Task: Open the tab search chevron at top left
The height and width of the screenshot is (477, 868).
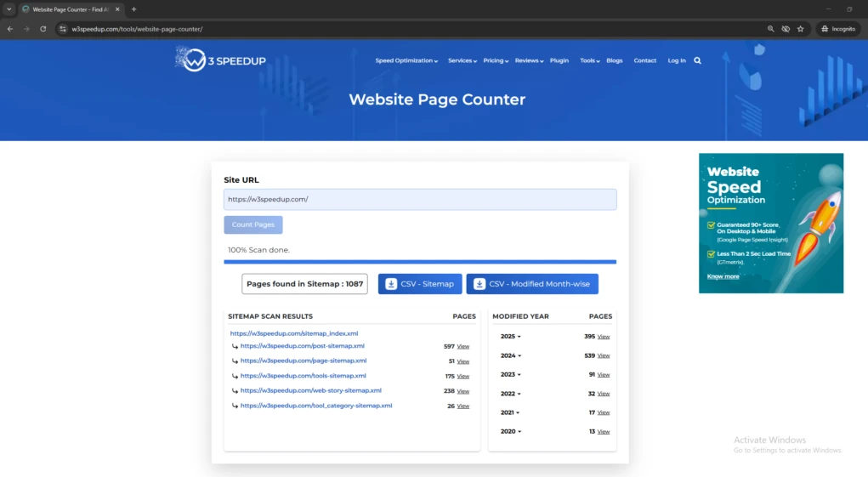Action: pyautogui.click(x=9, y=9)
